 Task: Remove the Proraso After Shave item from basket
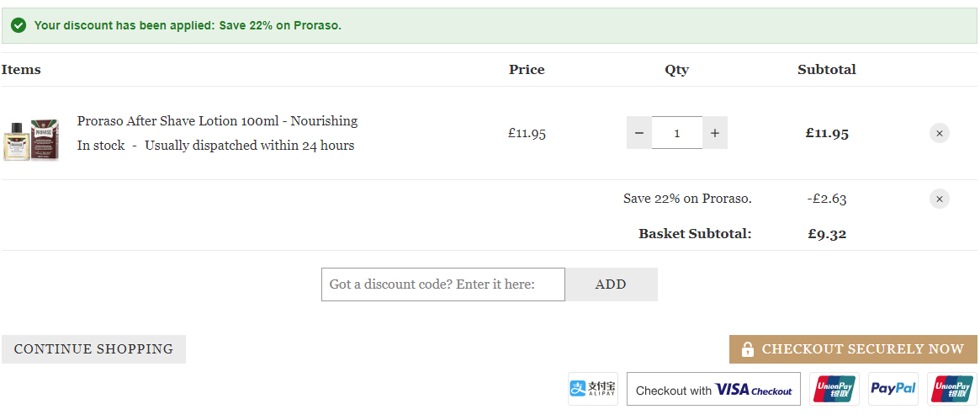940,133
